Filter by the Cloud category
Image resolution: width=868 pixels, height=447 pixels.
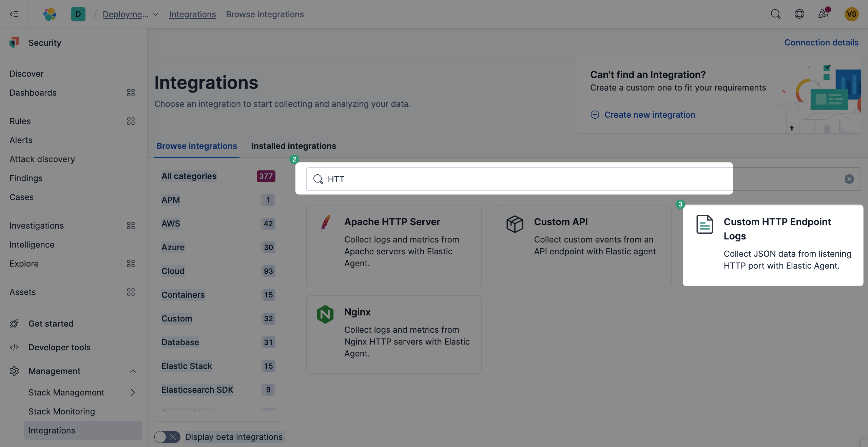(173, 271)
